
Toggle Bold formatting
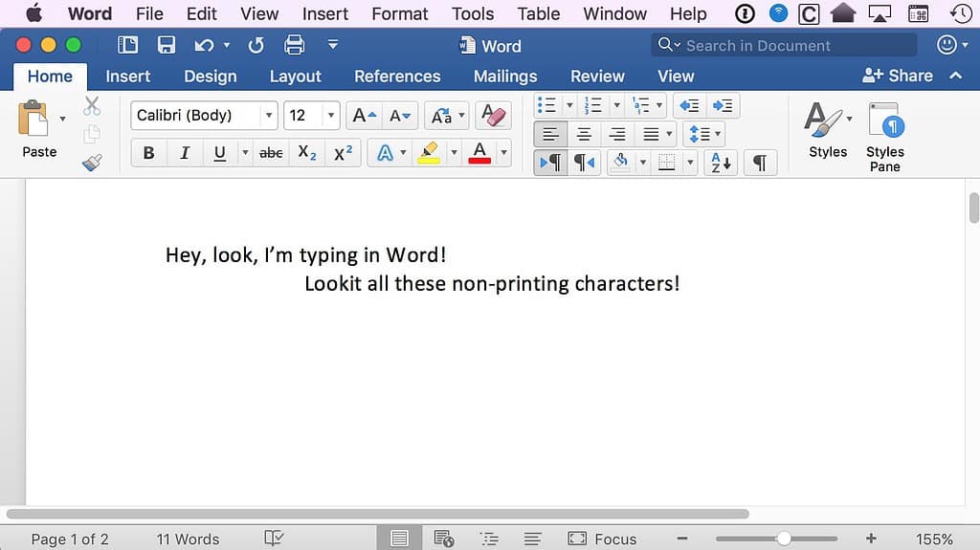click(x=148, y=153)
